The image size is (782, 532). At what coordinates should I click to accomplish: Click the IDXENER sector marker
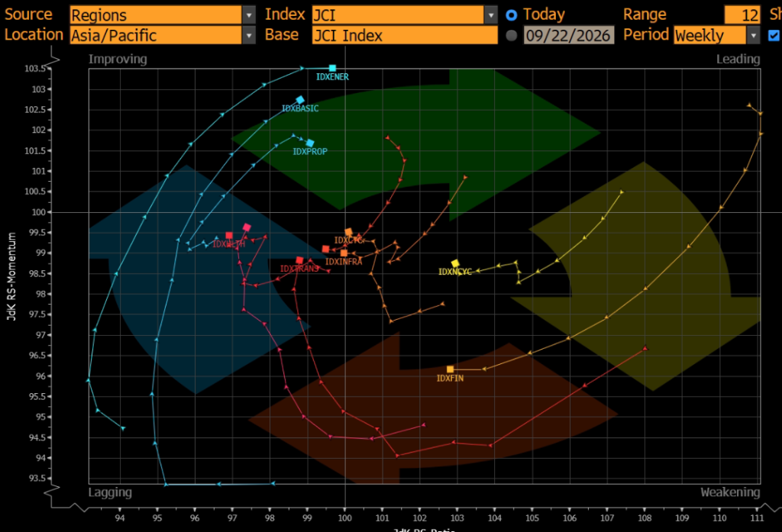(x=333, y=68)
